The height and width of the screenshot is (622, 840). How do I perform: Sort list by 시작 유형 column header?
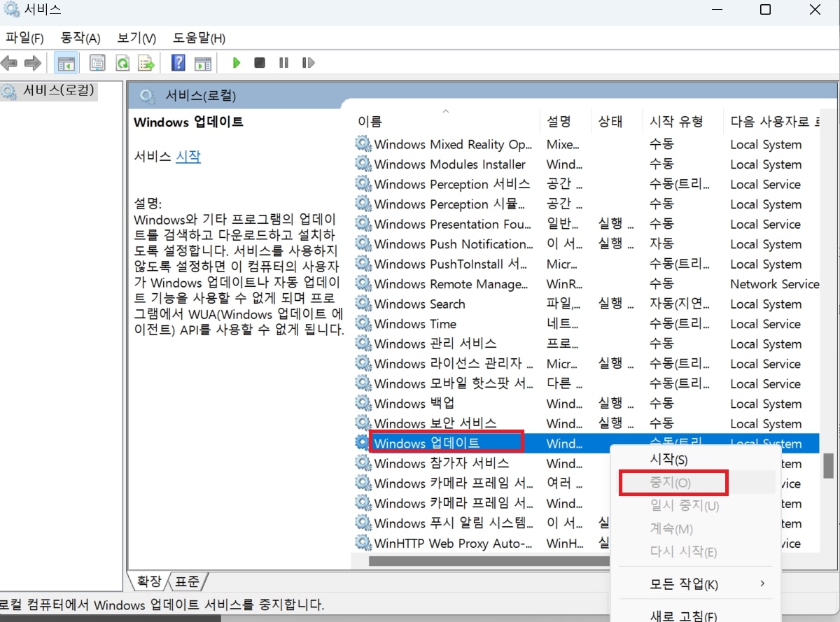(676, 122)
